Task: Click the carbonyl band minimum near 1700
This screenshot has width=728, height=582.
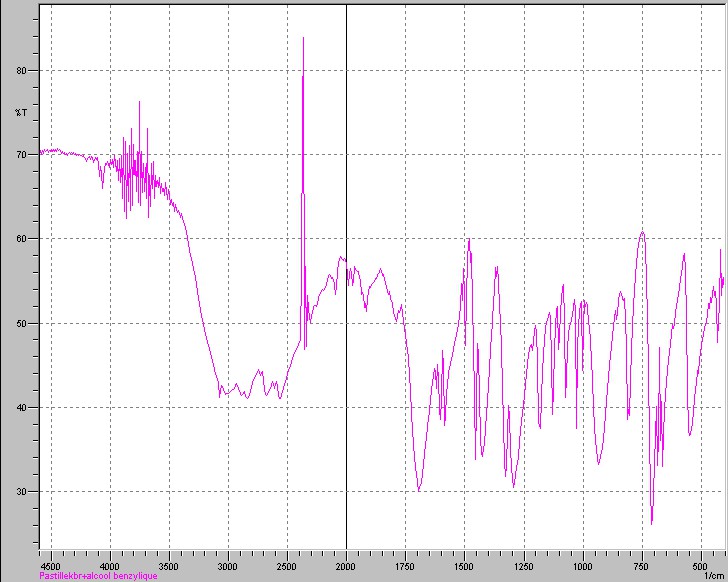Action: pos(419,490)
